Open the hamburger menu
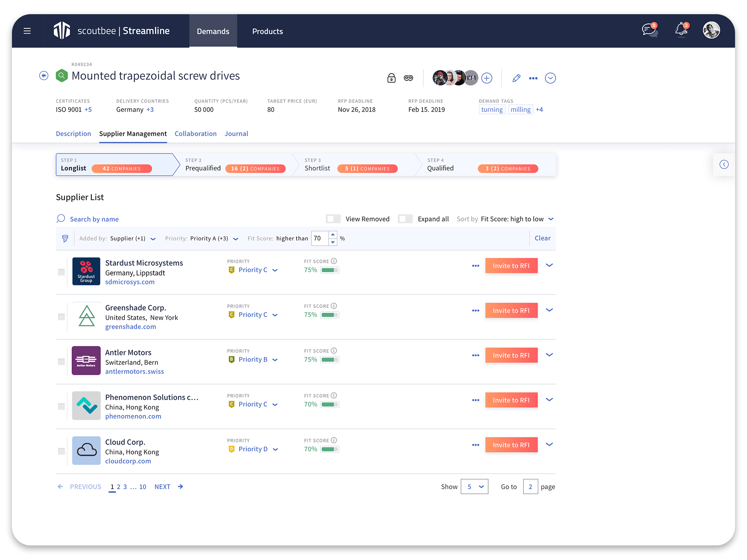The image size is (747, 560). click(27, 31)
